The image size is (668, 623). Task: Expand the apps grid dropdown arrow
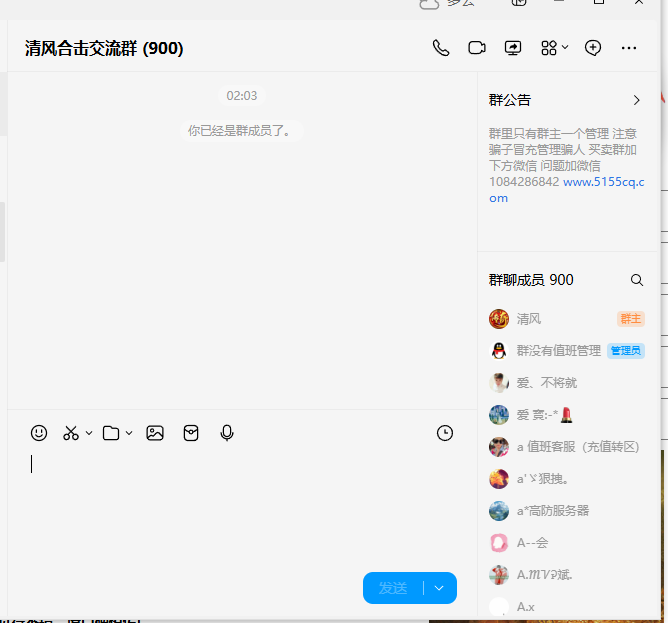565,47
